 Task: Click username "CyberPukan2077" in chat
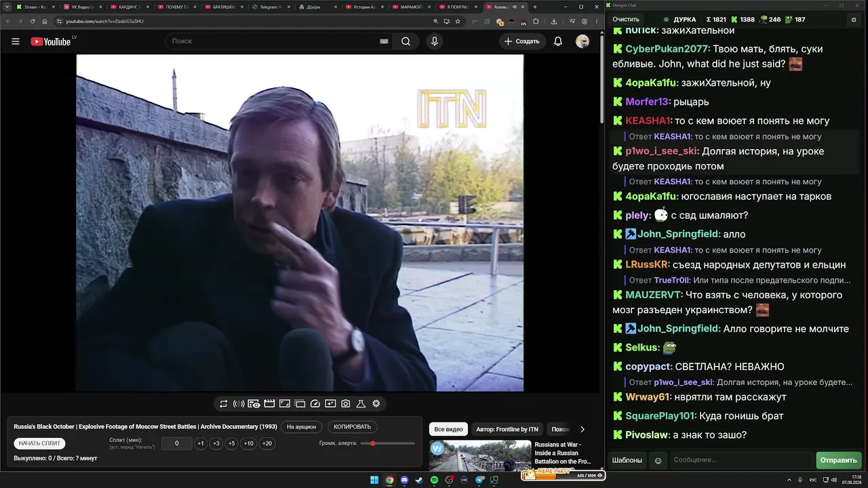click(x=666, y=49)
